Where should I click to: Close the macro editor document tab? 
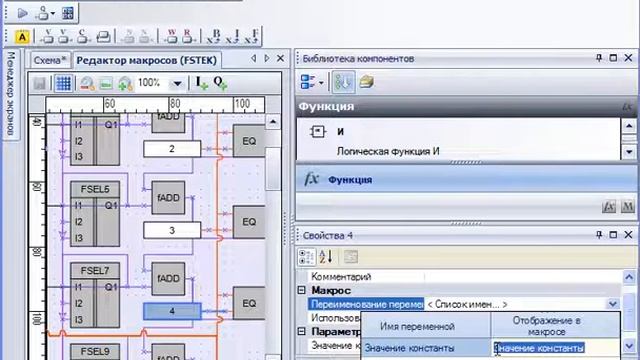[280, 58]
